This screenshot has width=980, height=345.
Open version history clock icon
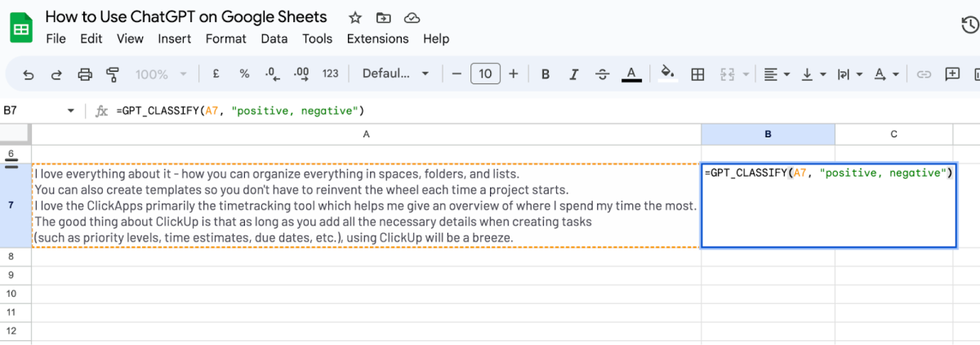pyautogui.click(x=970, y=26)
